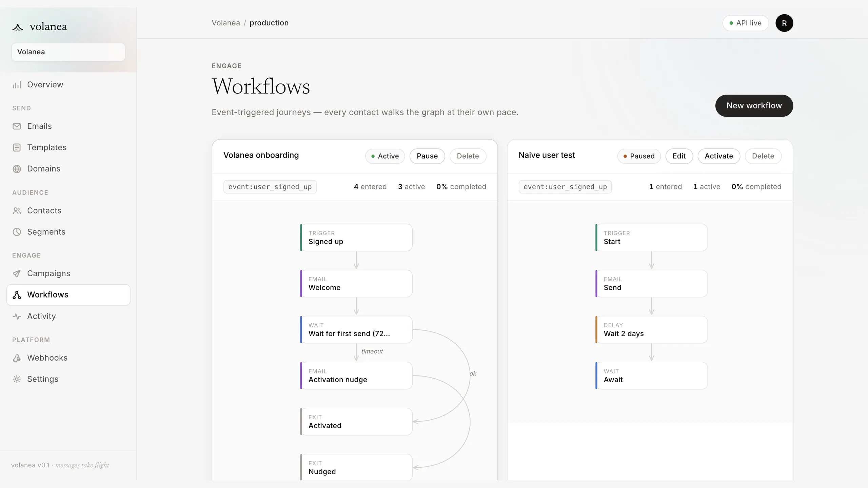Click the Naive user test title

[x=547, y=155]
